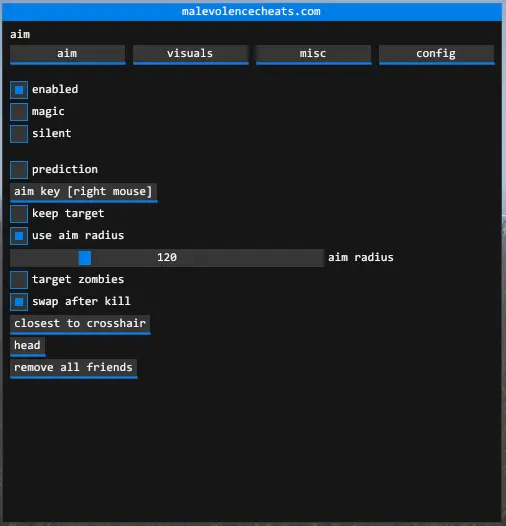
Task: Enable the magic checkbox
Action: pos(19,112)
